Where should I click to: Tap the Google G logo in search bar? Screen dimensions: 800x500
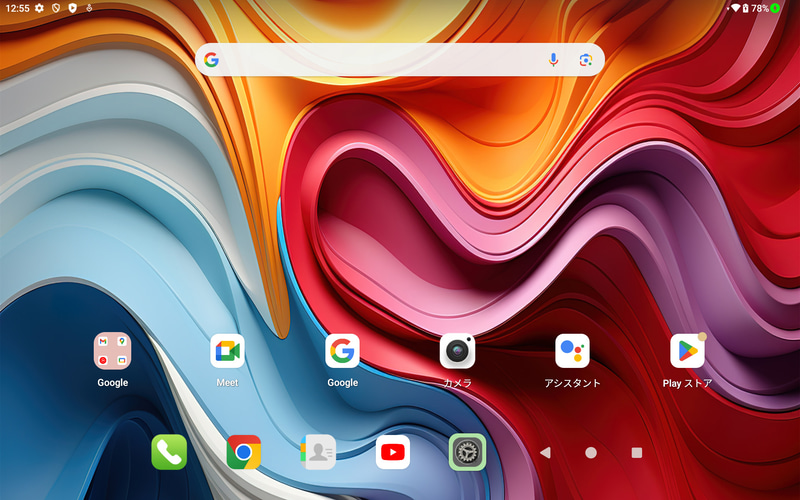point(211,60)
